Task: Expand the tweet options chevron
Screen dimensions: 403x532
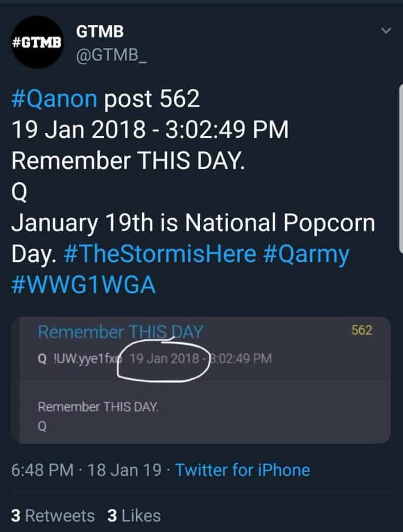Action: tap(385, 31)
